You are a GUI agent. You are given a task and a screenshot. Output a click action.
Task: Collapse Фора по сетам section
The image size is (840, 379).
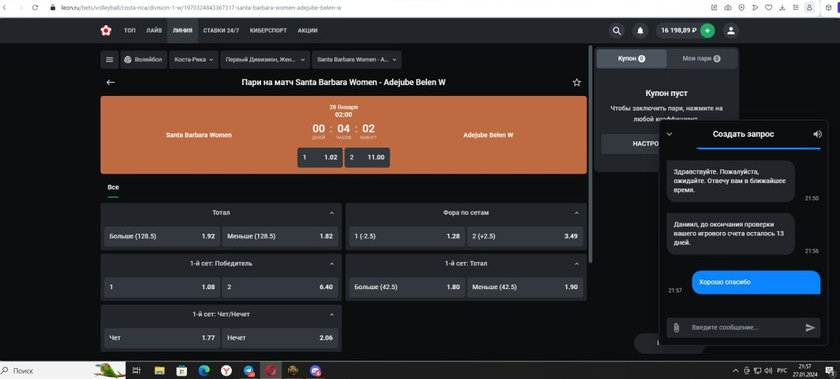576,213
